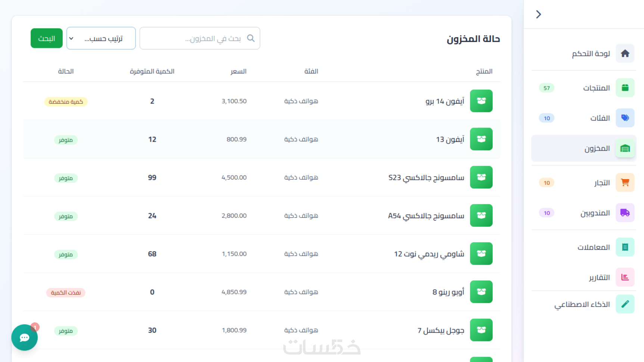
Task: Open the الفئات menu item
Action: click(x=584, y=118)
